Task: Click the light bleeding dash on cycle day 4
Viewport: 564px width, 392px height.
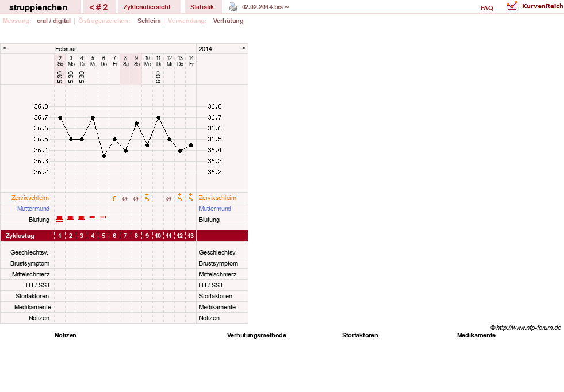Action: coord(93,217)
